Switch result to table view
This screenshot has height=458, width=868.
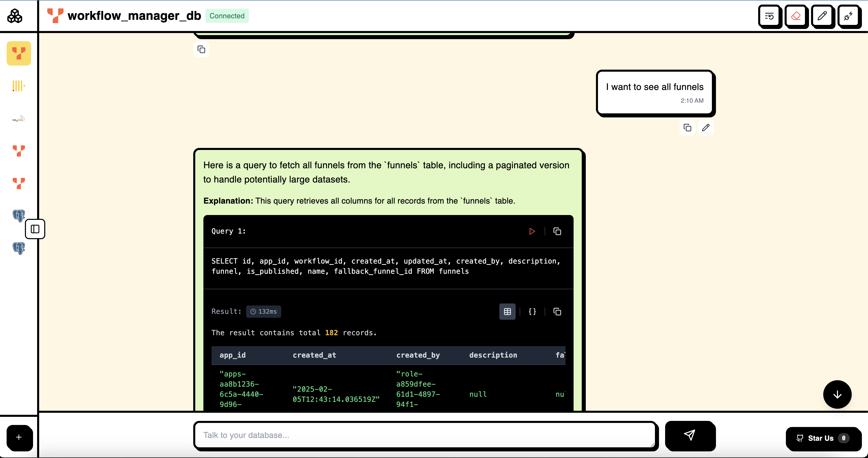[507, 312]
